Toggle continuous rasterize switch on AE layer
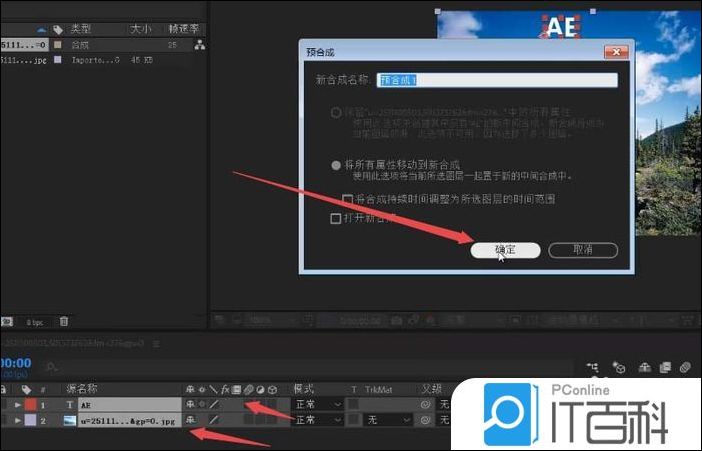 tap(202, 404)
